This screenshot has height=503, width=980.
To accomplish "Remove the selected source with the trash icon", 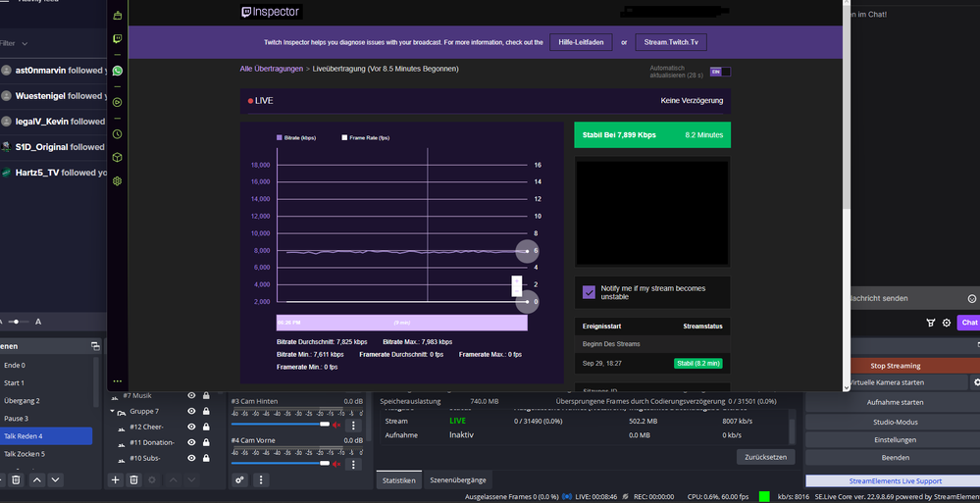I will click(x=133, y=479).
